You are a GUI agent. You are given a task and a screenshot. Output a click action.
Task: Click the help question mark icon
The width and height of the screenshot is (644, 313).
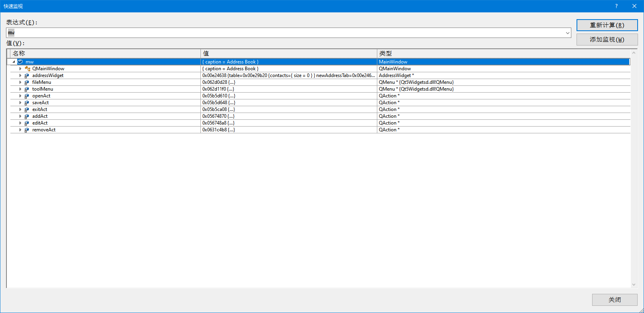616,6
